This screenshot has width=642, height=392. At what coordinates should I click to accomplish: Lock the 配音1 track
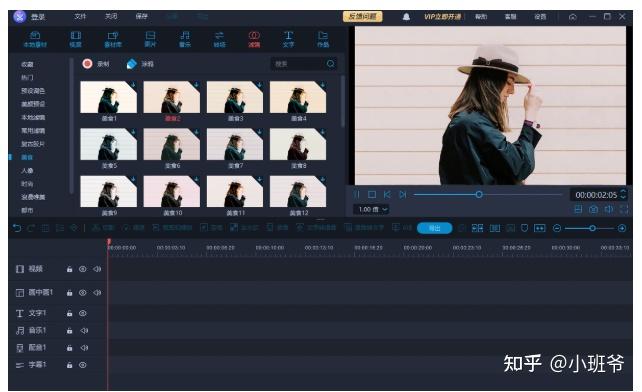coord(70,348)
